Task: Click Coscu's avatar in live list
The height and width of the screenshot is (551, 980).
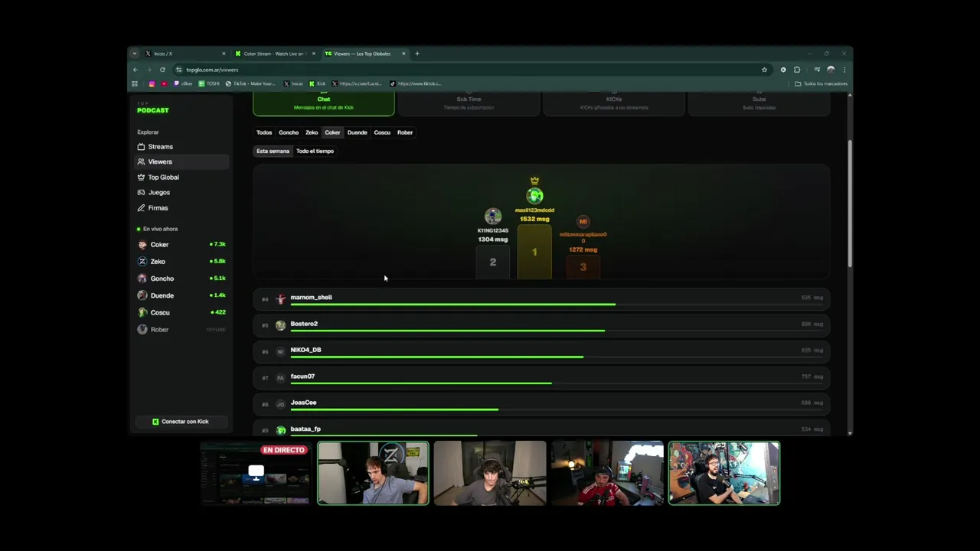Action: click(142, 312)
